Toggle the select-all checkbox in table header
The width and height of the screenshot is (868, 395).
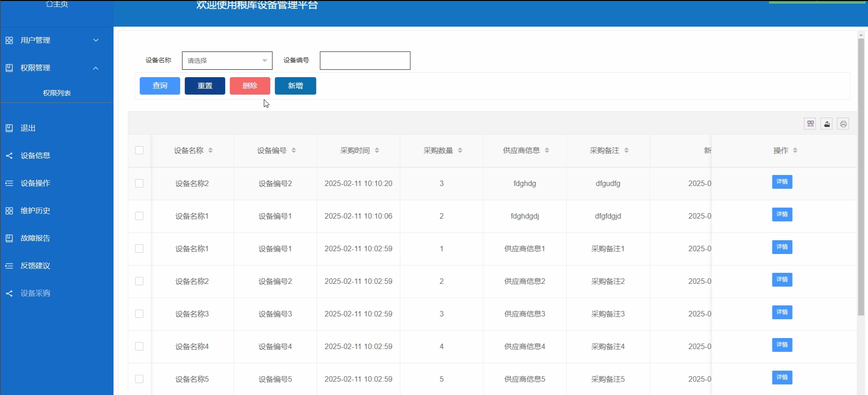coord(139,150)
